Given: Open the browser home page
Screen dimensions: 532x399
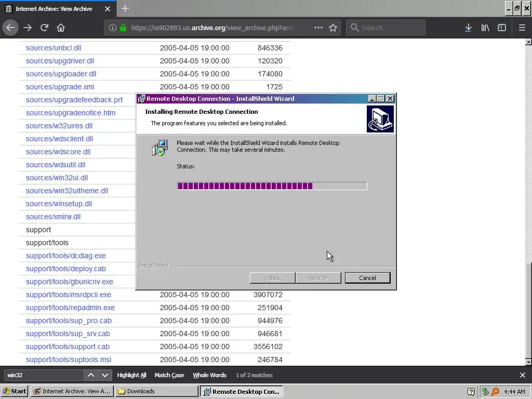Looking at the screenshot, I should [61, 28].
